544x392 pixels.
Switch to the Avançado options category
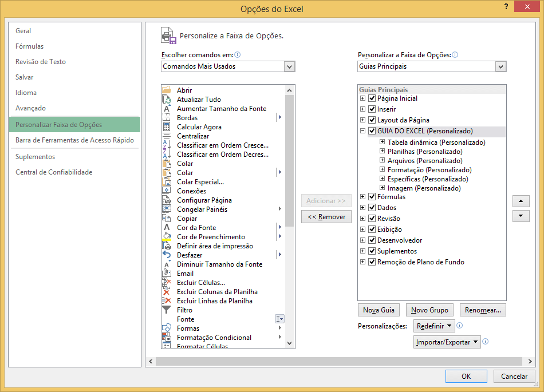point(30,108)
